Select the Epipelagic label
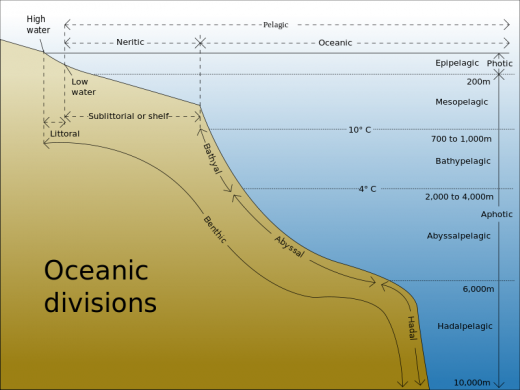 click(457, 63)
